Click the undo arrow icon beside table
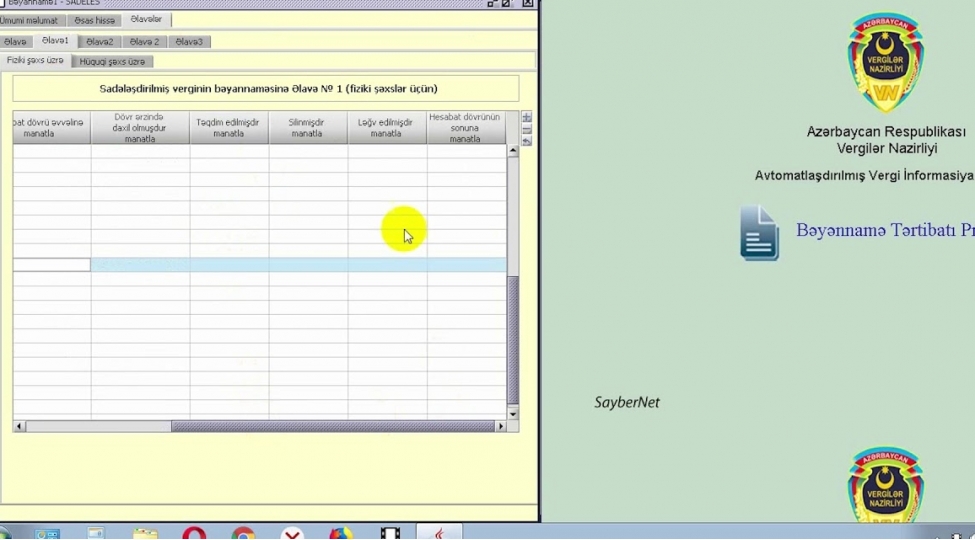 coord(527,141)
